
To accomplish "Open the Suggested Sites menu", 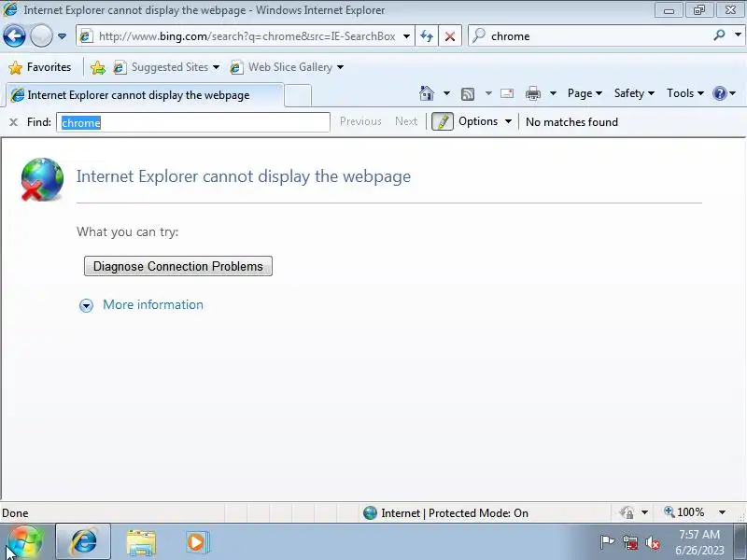I will (x=167, y=67).
